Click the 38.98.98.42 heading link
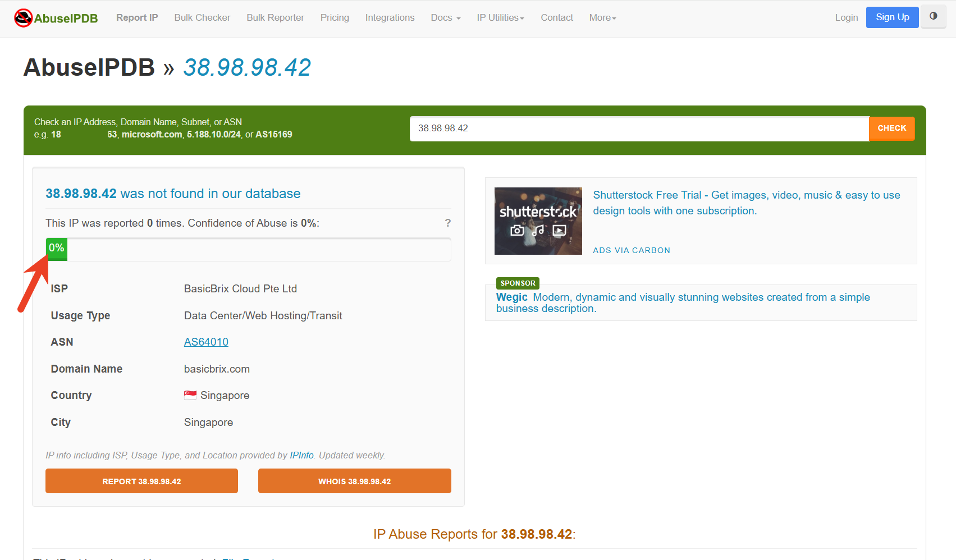 pyautogui.click(x=247, y=68)
